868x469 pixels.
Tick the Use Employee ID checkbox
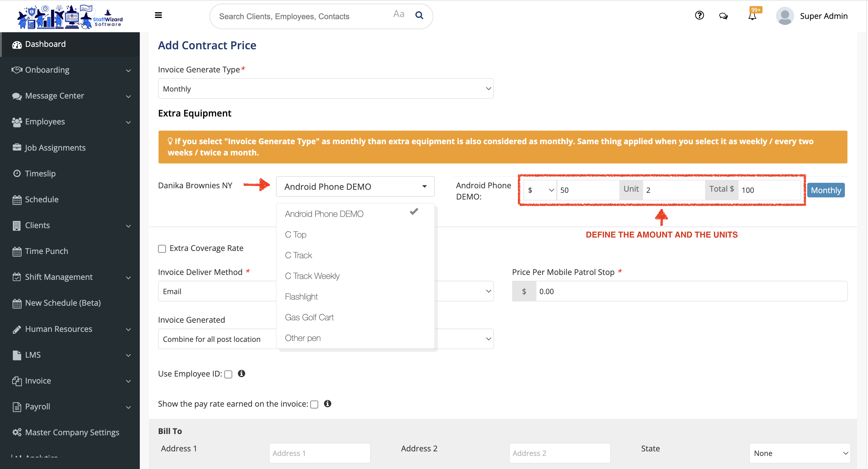click(x=229, y=374)
